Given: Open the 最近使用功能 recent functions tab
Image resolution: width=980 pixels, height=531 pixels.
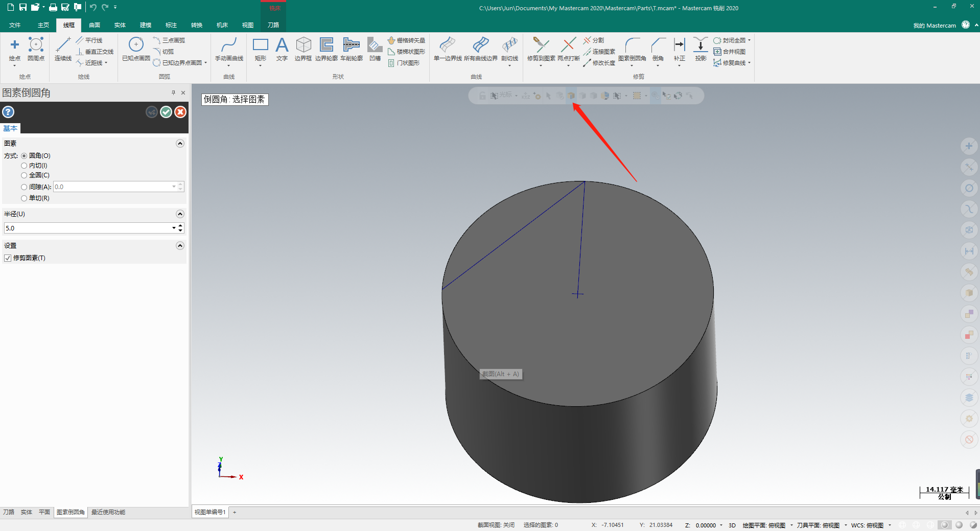Looking at the screenshot, I should click(108, 512).
